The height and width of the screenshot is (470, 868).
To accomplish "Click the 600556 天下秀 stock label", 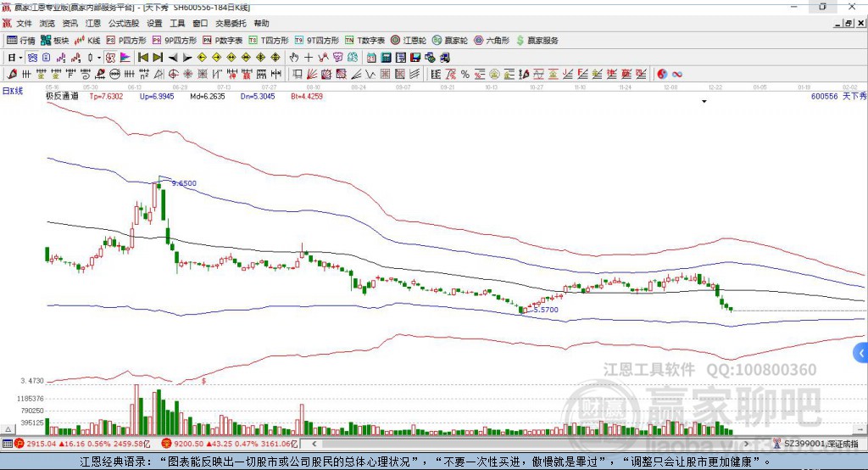I will pyautogui.click(x=838, y=97).
